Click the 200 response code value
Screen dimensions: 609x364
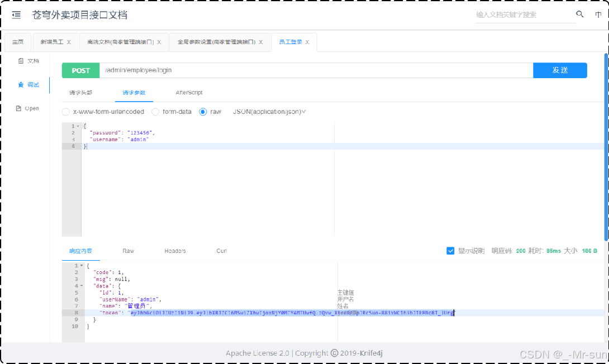click(x=521, y=251)
